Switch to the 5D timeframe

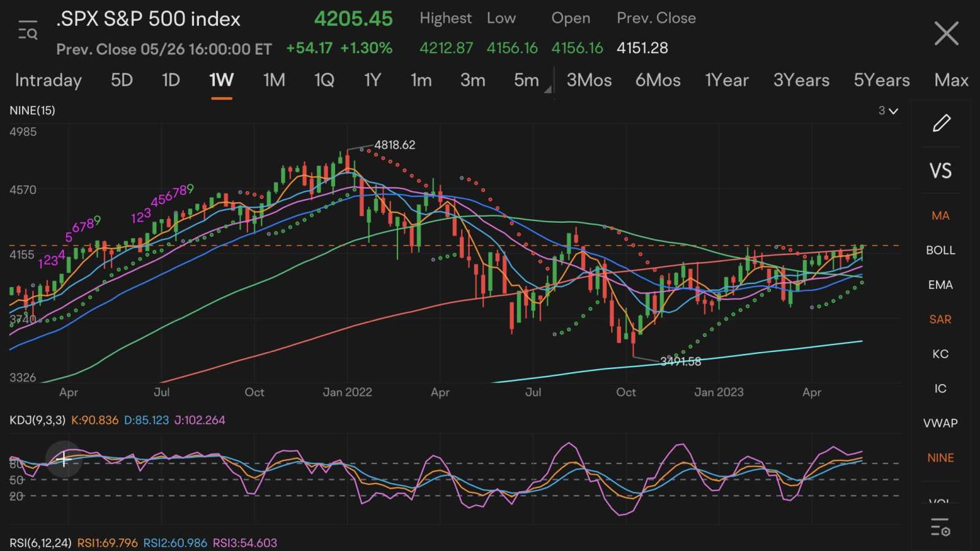point(122,80)
